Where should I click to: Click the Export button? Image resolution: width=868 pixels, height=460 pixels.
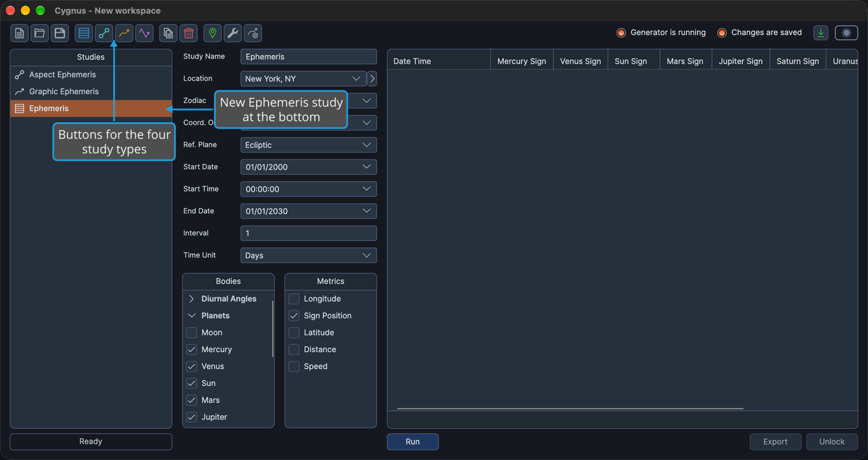click(776, 442)
